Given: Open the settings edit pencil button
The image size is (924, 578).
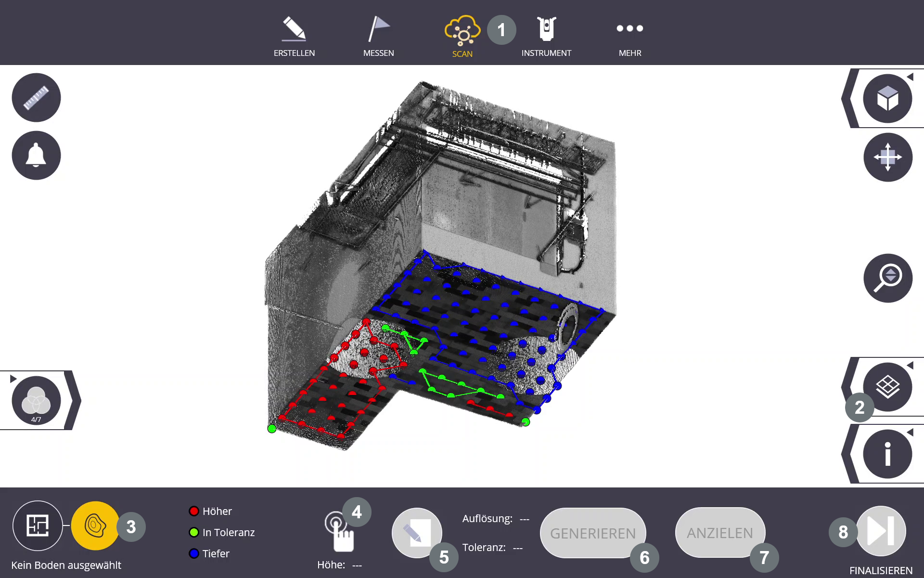Looking at the screenshot, I should (x=416, y=533).
